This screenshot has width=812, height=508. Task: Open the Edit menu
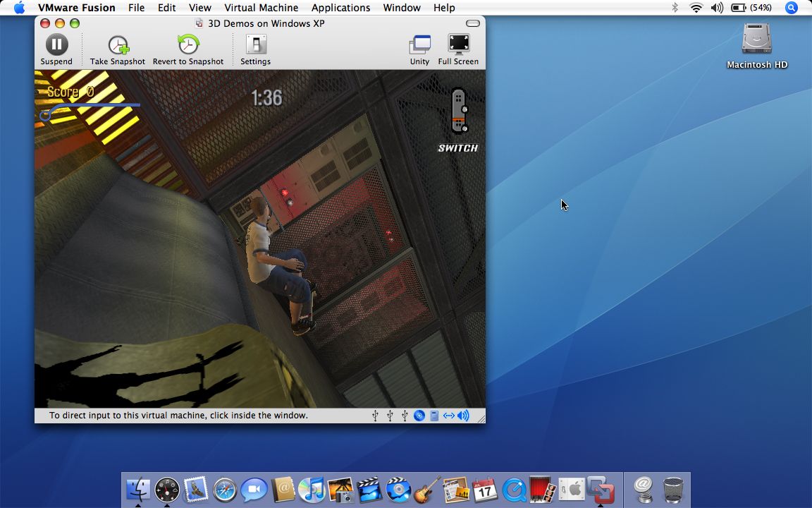(x=167, y=8)
